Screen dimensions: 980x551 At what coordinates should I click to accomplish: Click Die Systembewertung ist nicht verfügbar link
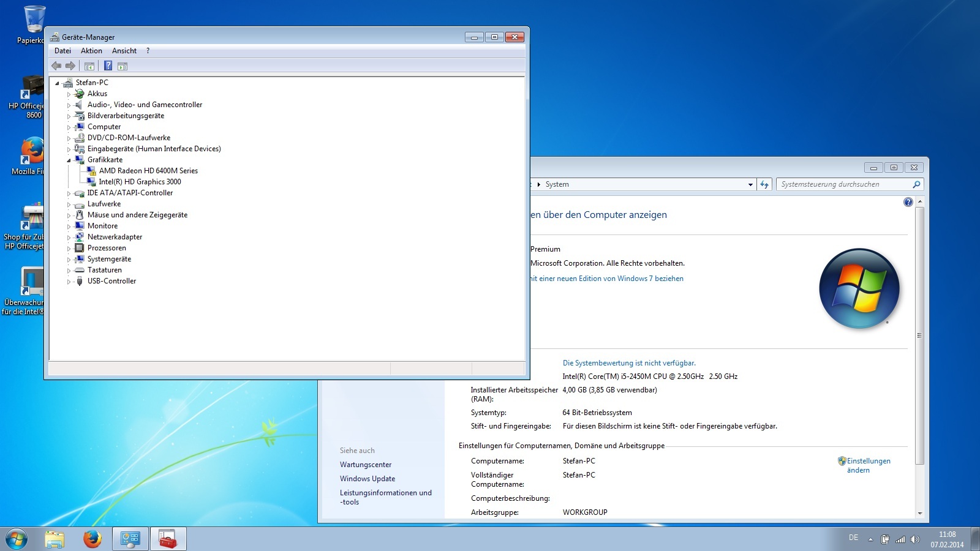point(629,363)
